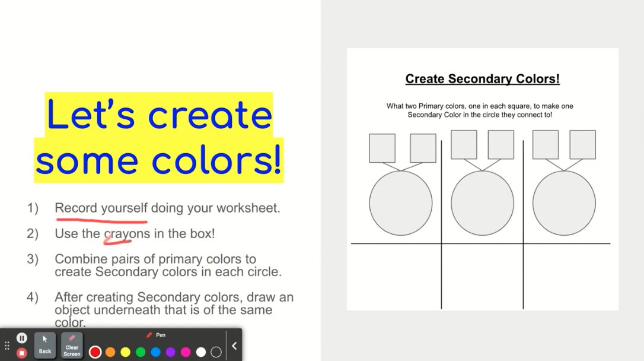Viewport: 644px width, 361px height.
Task: Click the 'What two Primary colors' instruction text
Action: [480, 110]
